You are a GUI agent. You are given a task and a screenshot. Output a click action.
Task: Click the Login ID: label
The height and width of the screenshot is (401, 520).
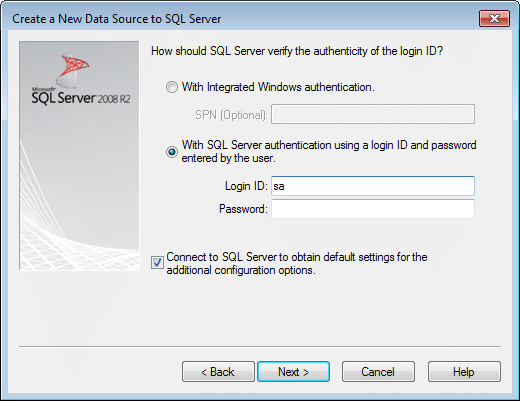coord(246,186)
